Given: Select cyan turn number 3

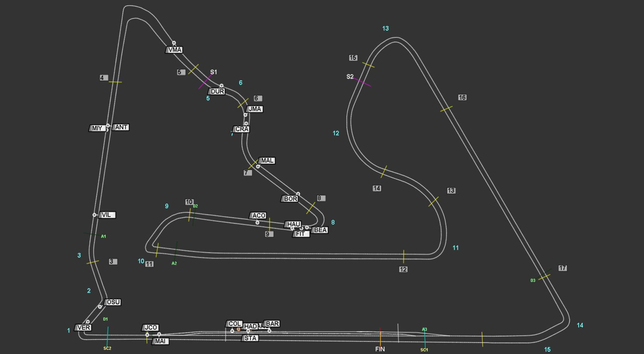Looking at the screenshot, I should point(79,256).
